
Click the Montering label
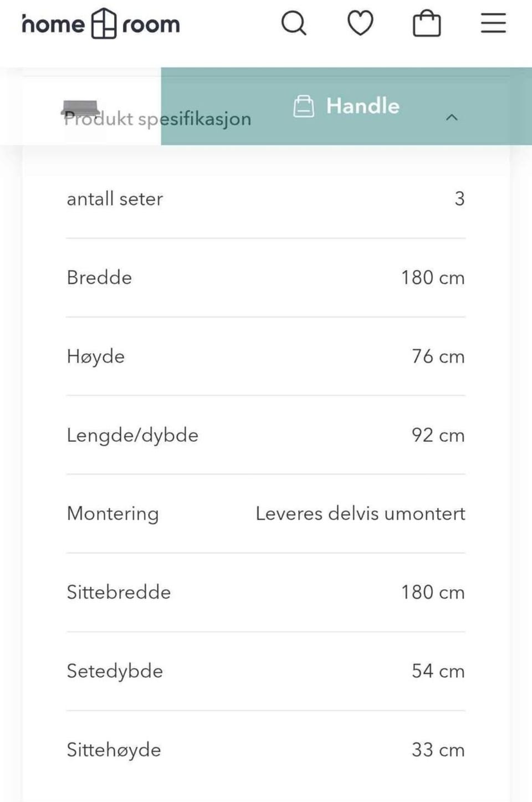pos(112,513)
